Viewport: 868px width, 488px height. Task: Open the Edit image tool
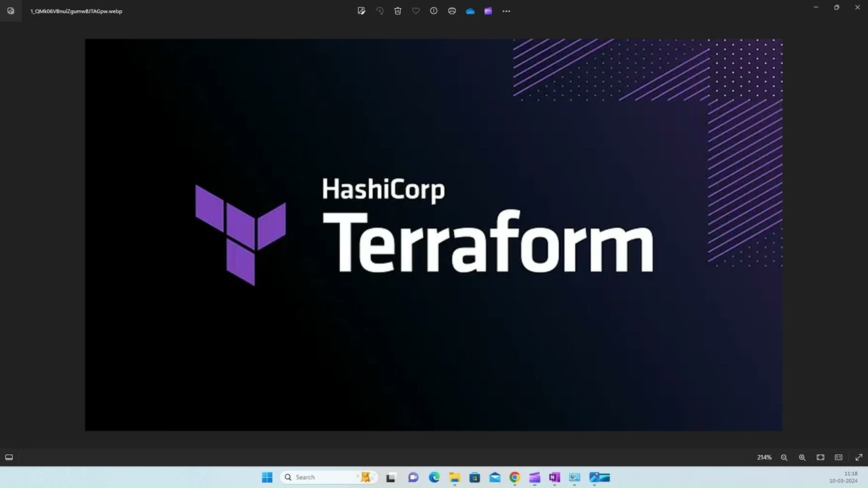(361, 11)
